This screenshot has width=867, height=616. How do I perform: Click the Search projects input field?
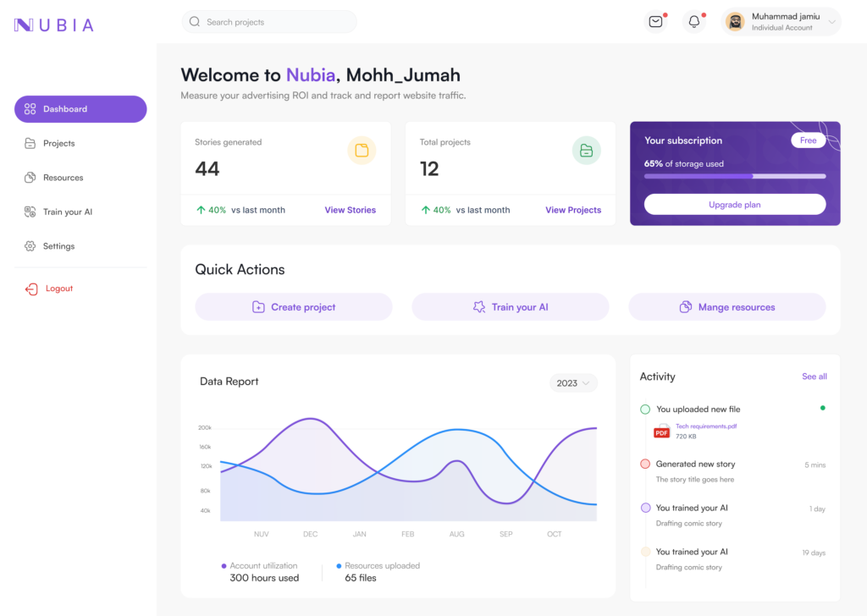pyautogui.click(x=269, y=21)
